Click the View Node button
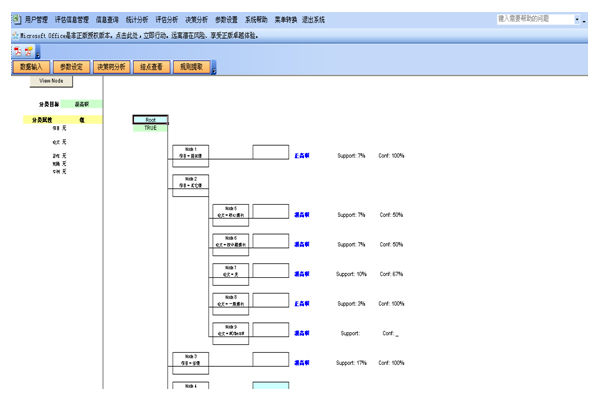 click(51, 81)
